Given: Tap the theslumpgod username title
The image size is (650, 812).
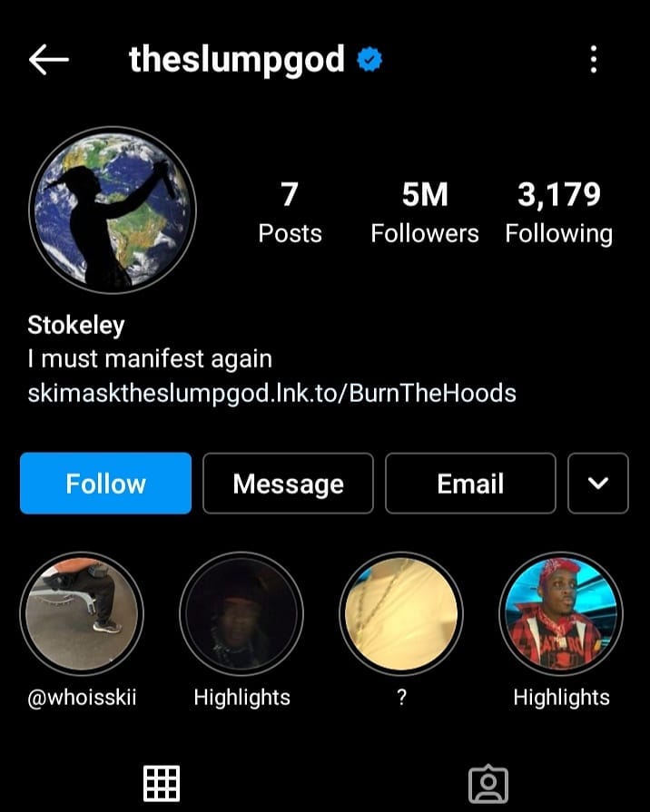Looking at the screenshot, I should [x=237, y=60].
